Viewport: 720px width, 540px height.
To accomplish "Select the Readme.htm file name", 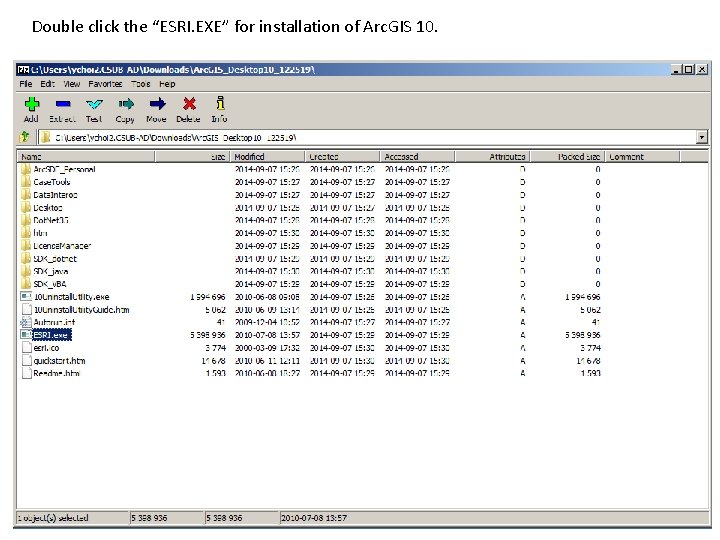I will point(56,373).
